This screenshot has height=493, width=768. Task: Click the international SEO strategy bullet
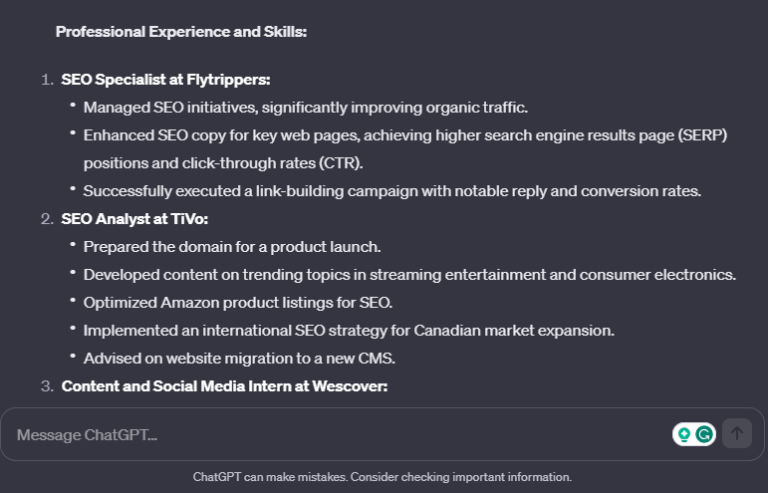(348, 330)
